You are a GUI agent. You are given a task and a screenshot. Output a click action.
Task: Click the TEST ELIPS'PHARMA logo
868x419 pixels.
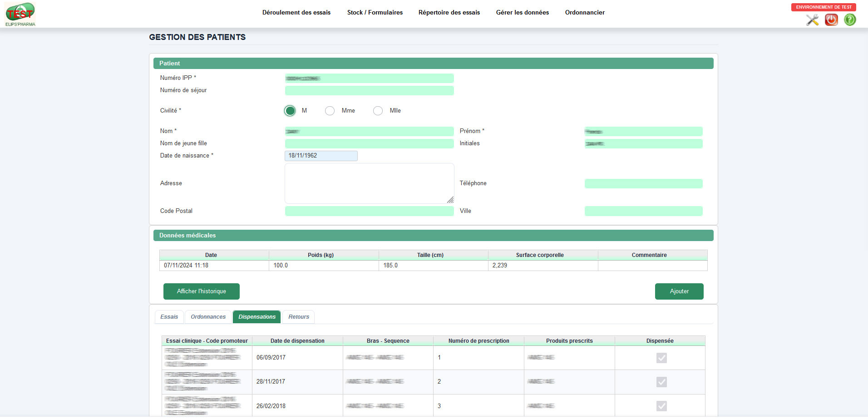[x=20, y=13]
